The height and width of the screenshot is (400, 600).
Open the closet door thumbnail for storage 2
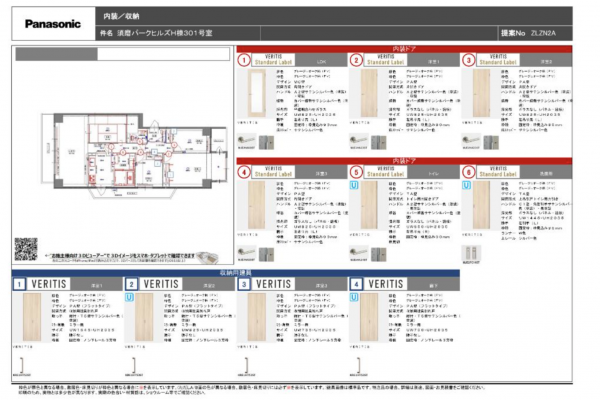[144, 317]
